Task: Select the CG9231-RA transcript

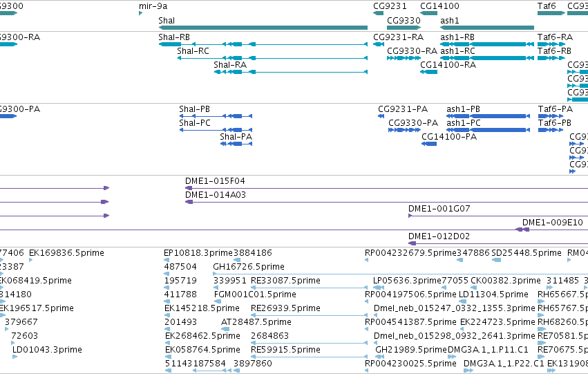Action: tap(379, 44)
